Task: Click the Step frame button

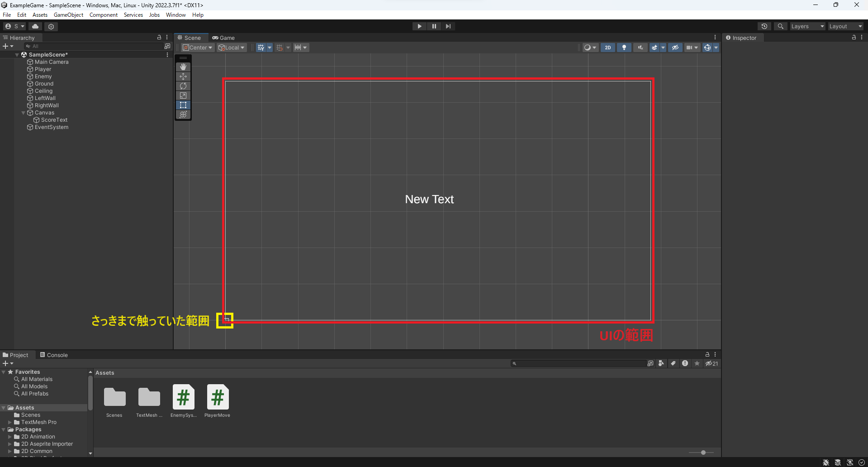Action: point(448,26)
